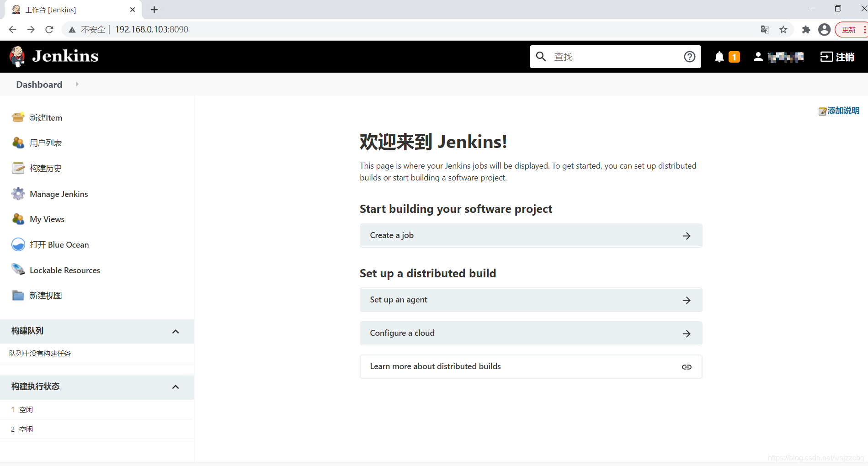
Task: Bookmark this page with star icon
Action: point(783,30)
